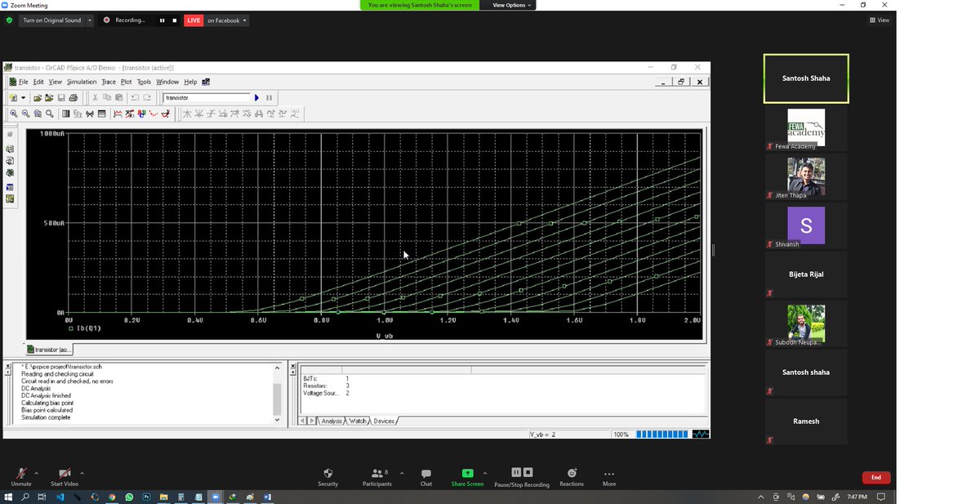Screen dimensions: 980x504
Task: Open the Window menu
Action: pyautogui.click(x=167, y=82)
